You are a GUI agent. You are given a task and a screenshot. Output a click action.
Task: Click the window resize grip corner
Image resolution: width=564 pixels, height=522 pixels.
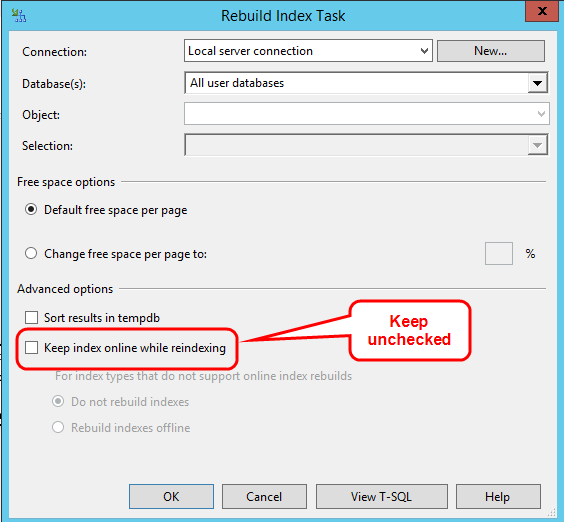(x=551, y=513)
